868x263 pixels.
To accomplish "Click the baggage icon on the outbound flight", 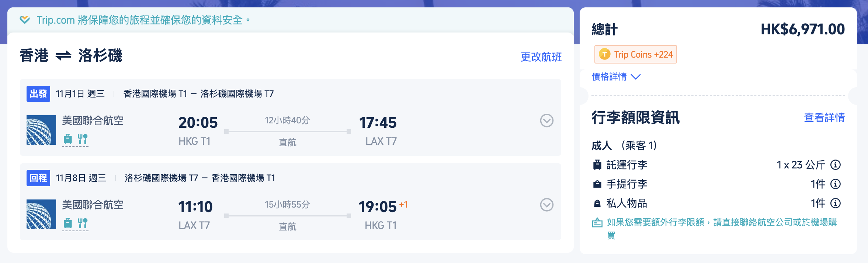I will [x=68, y=139].
